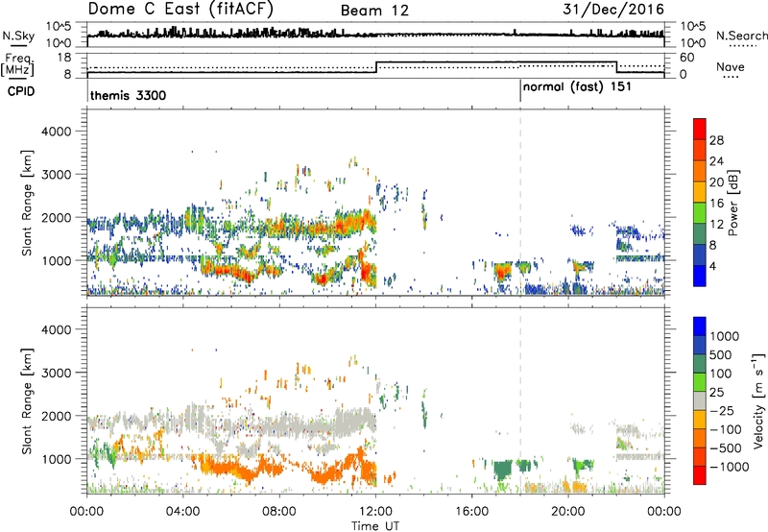Click the 'Velocity [m s-1]' color bar label
Image resolution: width=768 pixels, height=532 pixels.
[x=758, y=400]
